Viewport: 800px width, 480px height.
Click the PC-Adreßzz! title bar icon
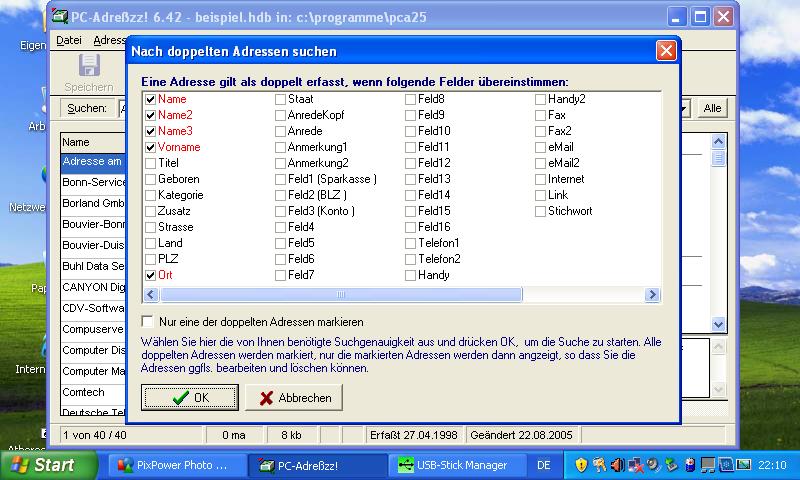61,16
